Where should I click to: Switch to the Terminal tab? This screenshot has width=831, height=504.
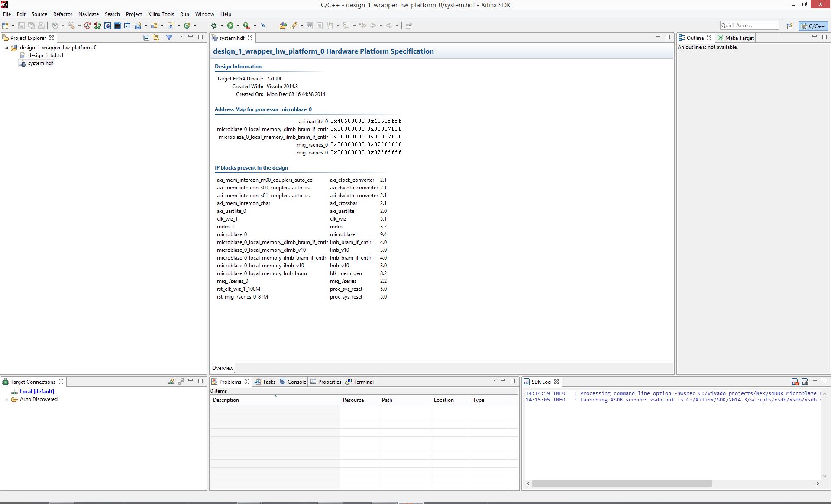pos(359,382)
